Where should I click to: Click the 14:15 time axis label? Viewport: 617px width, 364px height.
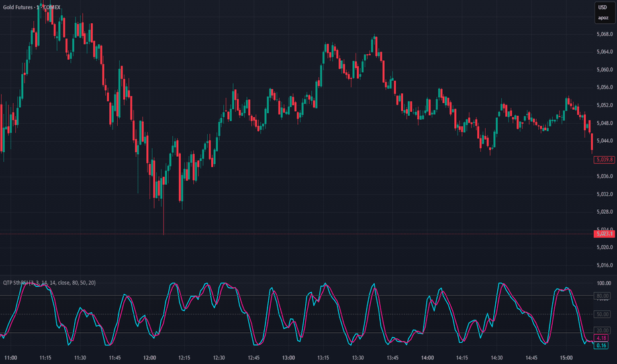click(x=462, y=357)
